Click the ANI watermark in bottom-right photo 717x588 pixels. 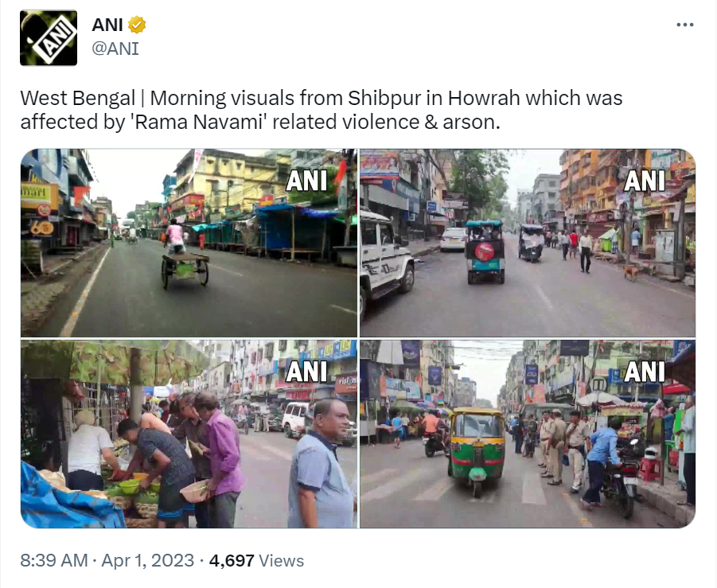tap(645, 372)
